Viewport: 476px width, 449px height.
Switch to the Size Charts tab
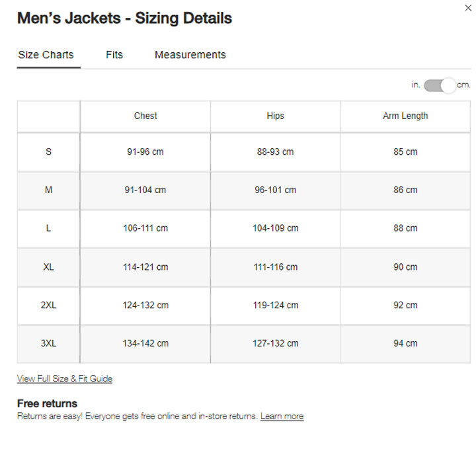(x=46, y=55)
